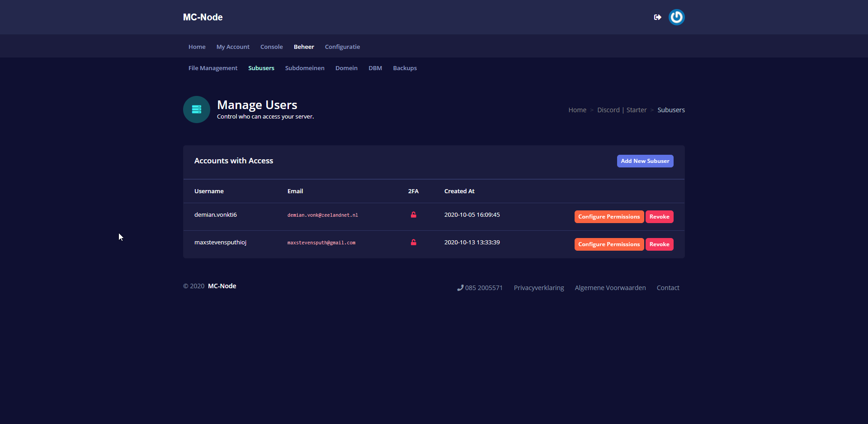868x424 pixels.
Task: Switch to the File Management tab
Action: tap(212, 68)
